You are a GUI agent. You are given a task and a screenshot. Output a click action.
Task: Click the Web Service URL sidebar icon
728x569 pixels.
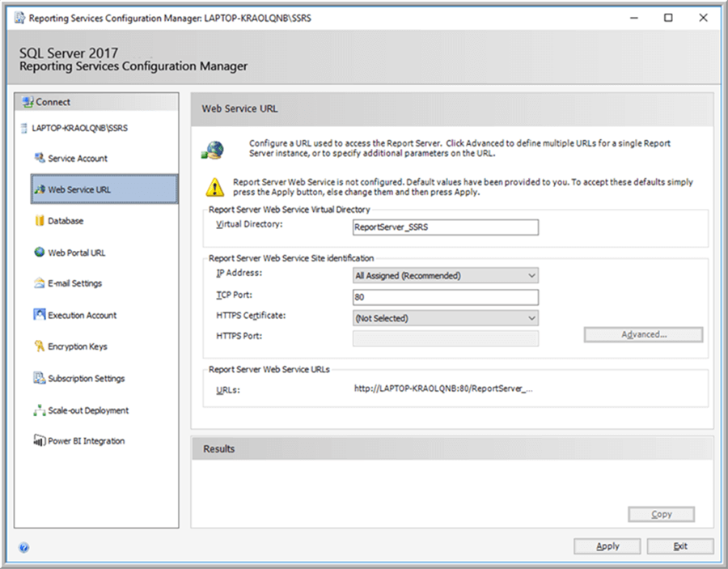point(40,189)
